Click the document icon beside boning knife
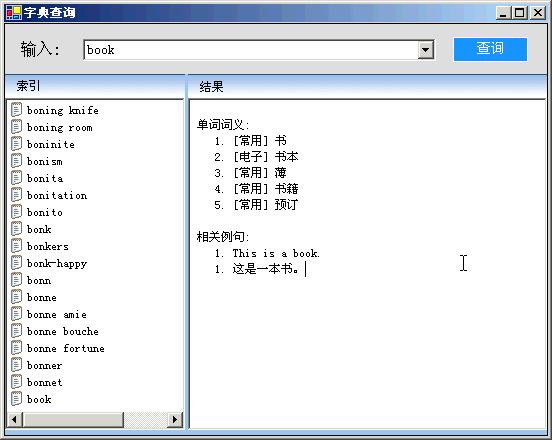Viewport: 552px width, 440px height. pyautogui.click(x=17, y=109)
